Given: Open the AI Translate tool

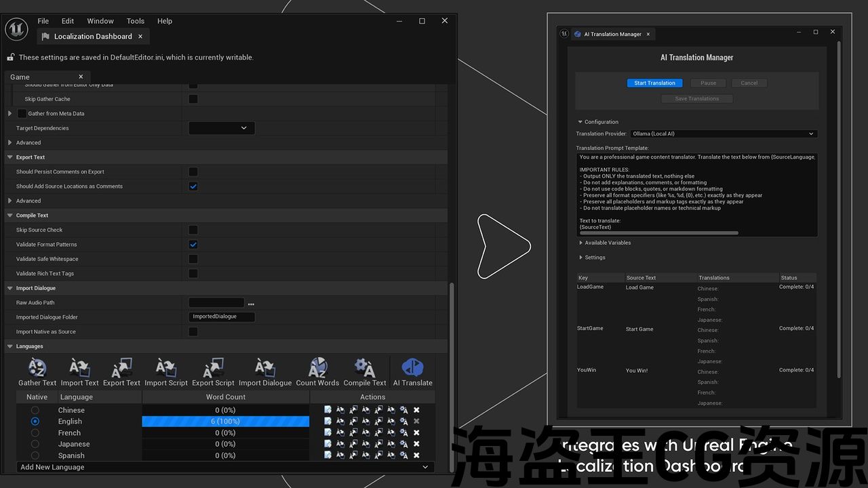Looking at the screenshot, I should [x=412, y=373].
